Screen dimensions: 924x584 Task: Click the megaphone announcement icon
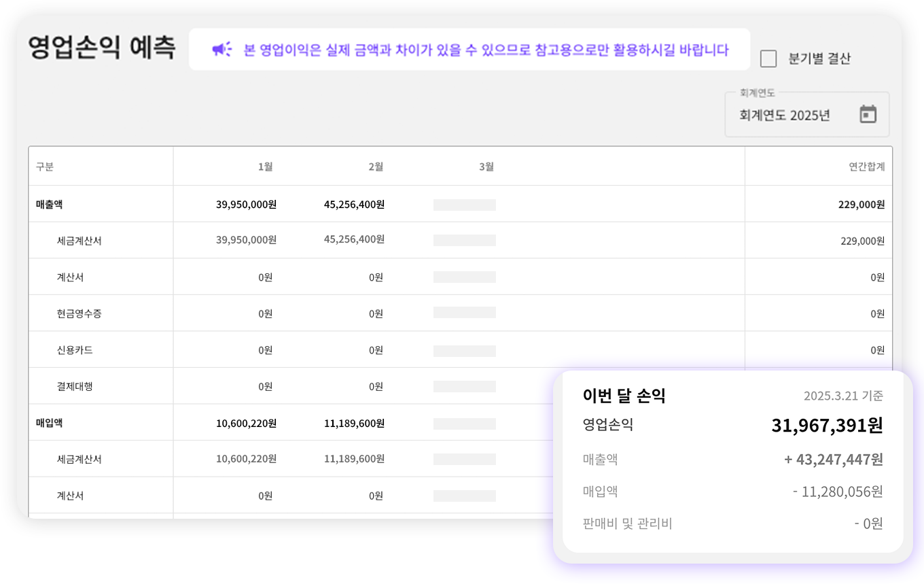point(221,50)
